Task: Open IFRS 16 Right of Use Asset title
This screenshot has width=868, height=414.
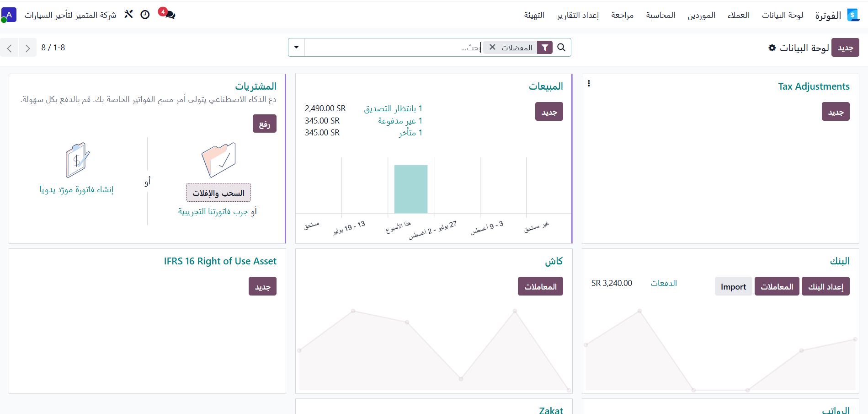Action: coord(220,261)
